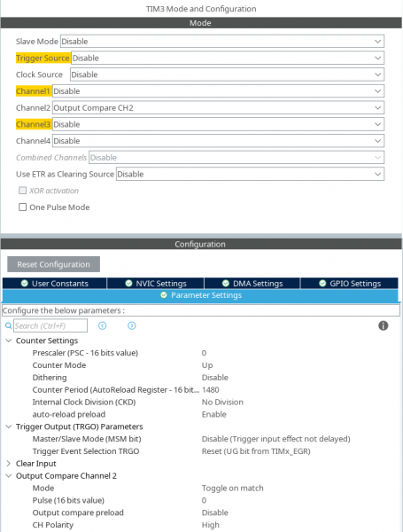Open the Use ETR as Clearing Source dropdown
This screenshot has width=403, height=532.
point(250,175)
